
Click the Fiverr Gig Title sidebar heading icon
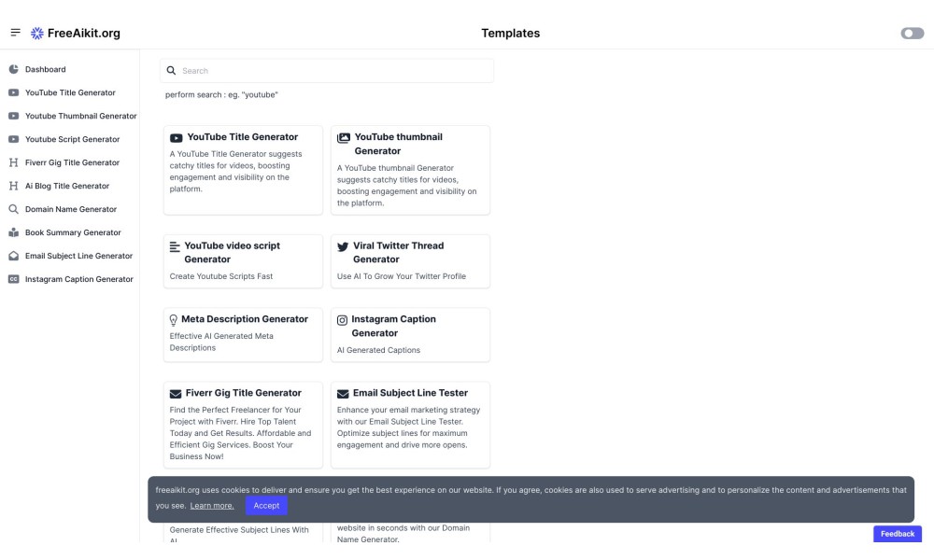tap(13, 162)
